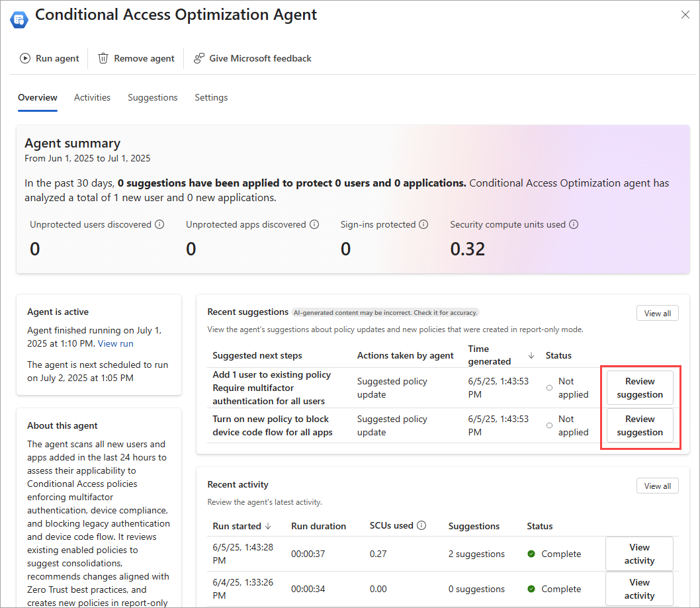Review suggestion for block device code flow
The height and width of the screenshot is (608, 700).
tap(640, 425)
